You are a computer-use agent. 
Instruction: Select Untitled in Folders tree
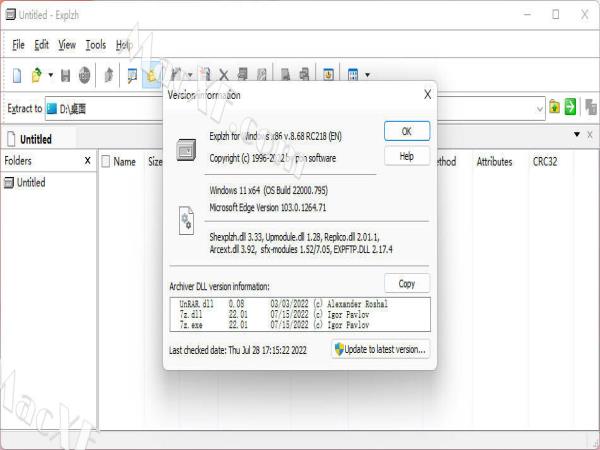point(31,183)
